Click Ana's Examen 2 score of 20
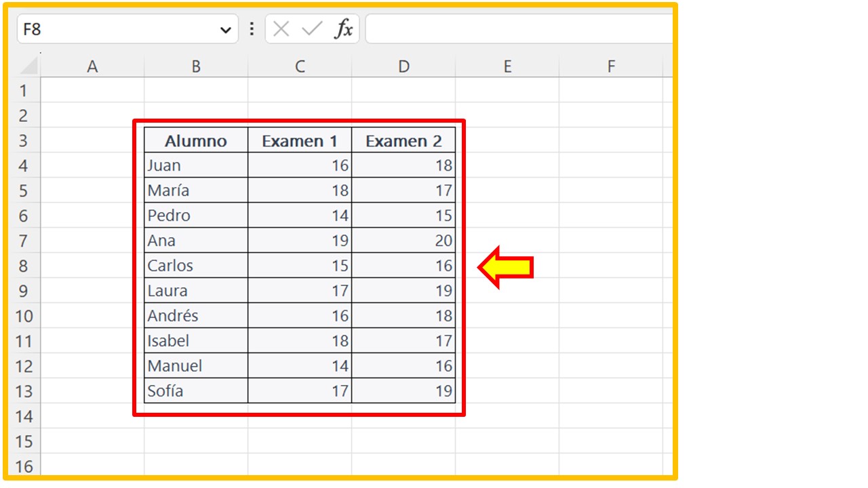Viewport: 868px width, 488px height. click(x=404, y=240)
